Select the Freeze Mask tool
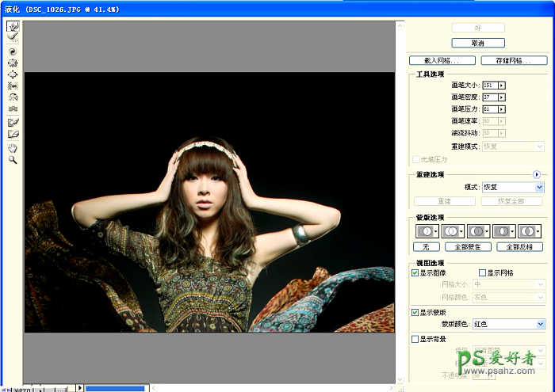Viewport: 555px width, 392px height. (x=13, y=122)
